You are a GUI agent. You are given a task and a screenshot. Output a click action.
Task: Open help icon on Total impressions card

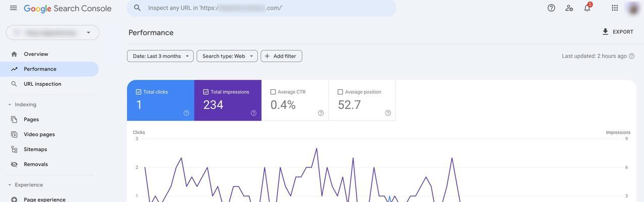pyautogui.click(x=254, y=113)
